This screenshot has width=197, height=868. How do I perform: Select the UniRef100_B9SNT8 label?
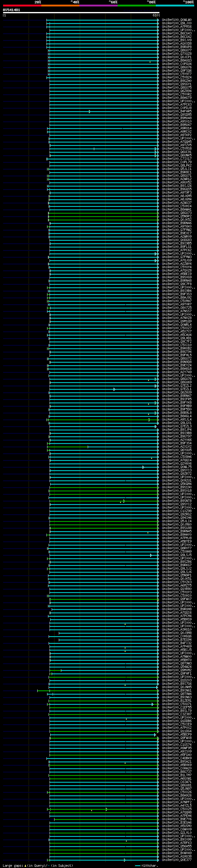(x=177, y=501)
